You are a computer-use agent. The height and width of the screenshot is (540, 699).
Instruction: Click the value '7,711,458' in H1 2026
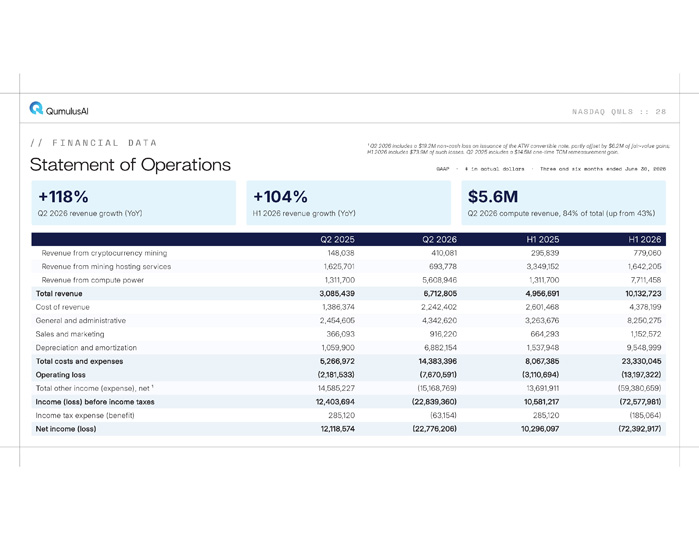click(646, 280)
